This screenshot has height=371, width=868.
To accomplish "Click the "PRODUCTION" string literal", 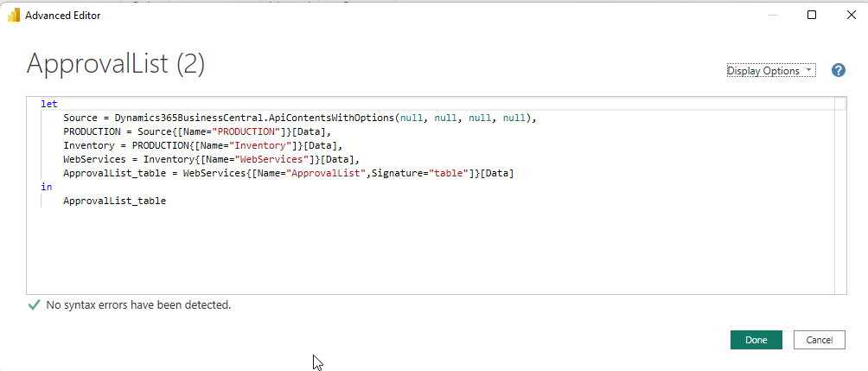I will click(247, 131).
